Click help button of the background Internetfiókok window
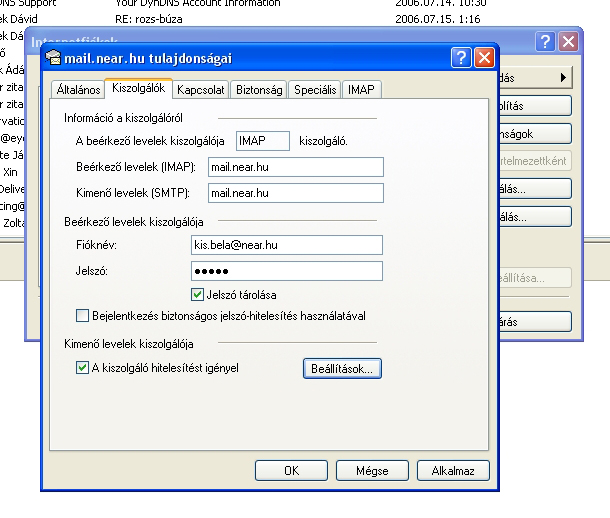The width and height of the screenshot is (610, 518). click(x=545, y=41)
